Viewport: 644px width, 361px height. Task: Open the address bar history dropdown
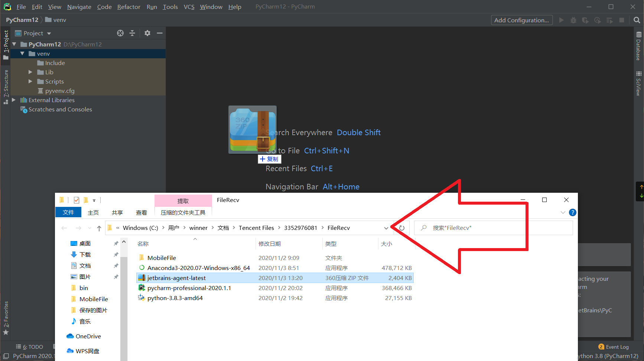(386, 228)
